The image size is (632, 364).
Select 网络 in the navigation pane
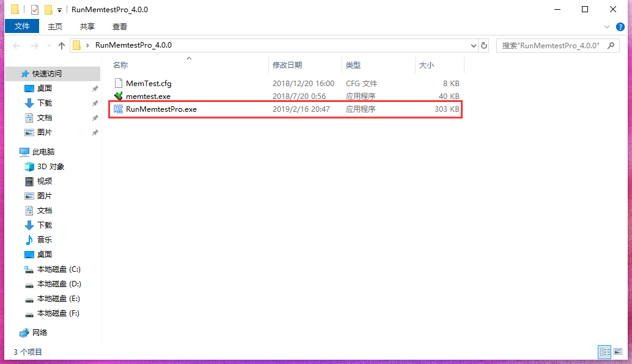(40, 332)
